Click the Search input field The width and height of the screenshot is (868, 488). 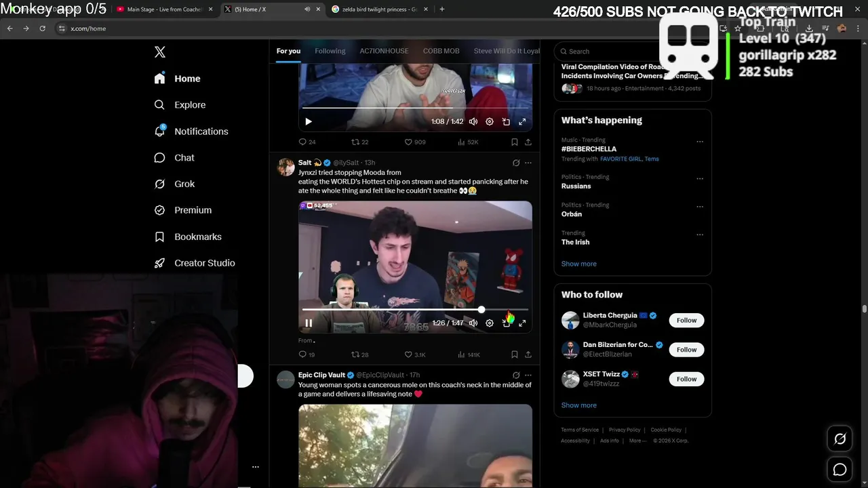633,52
